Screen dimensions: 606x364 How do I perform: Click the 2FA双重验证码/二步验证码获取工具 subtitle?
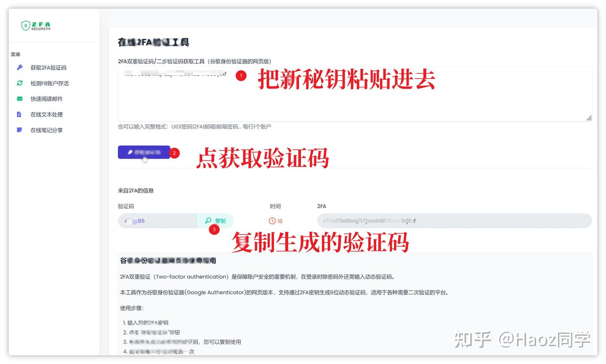point(194,61)
